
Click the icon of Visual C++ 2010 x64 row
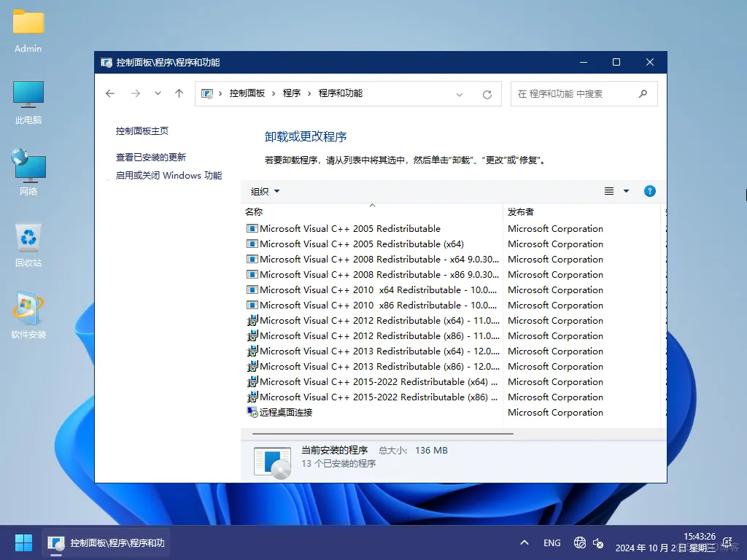(252, 289)
